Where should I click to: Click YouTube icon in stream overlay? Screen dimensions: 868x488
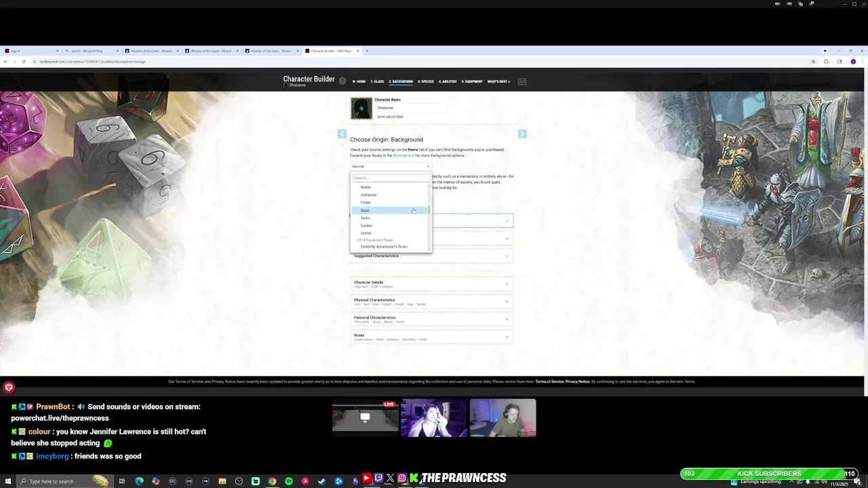point(367,479)
